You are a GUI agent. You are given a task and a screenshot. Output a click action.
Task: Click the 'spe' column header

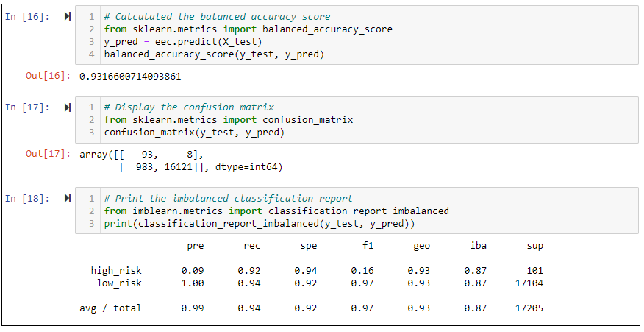click(x=309, y=247)
